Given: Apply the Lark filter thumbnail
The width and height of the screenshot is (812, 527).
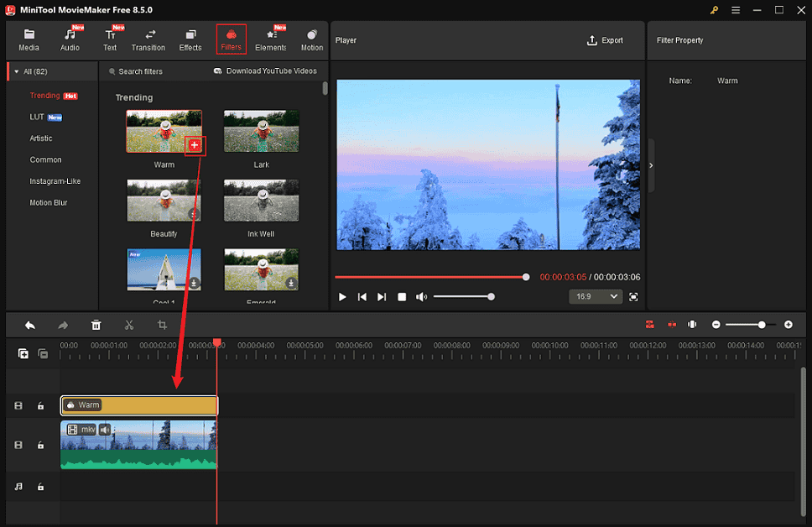Looking at the screenshot, I should pyautogui.click(x=260, y=131).
